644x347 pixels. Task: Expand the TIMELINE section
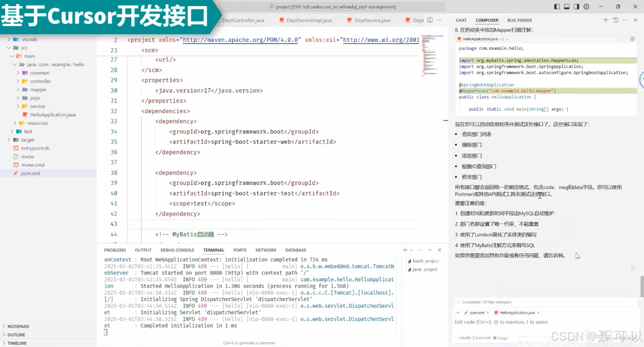(17, 343)
